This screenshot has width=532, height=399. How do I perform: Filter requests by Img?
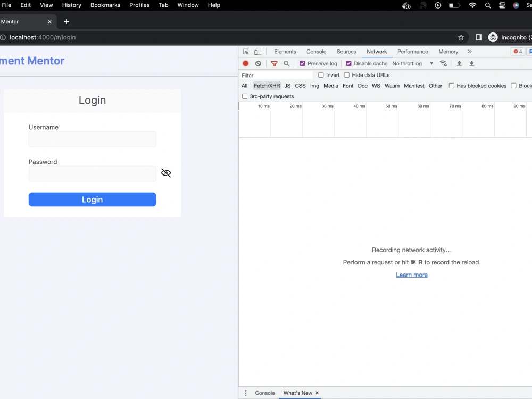coord(314,86)
